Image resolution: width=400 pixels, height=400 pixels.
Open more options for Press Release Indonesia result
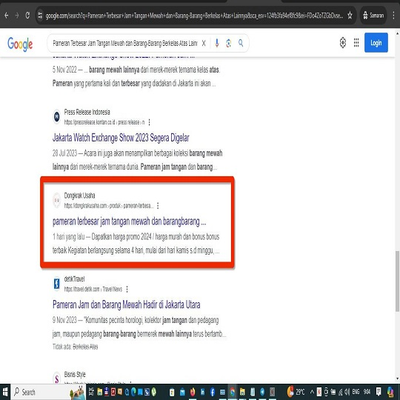pos(149,122)
